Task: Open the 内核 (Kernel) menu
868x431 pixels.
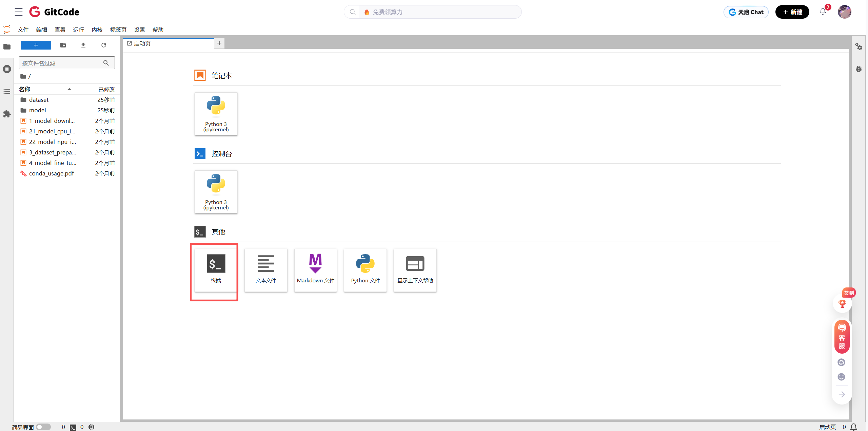Action: point(97,30)
